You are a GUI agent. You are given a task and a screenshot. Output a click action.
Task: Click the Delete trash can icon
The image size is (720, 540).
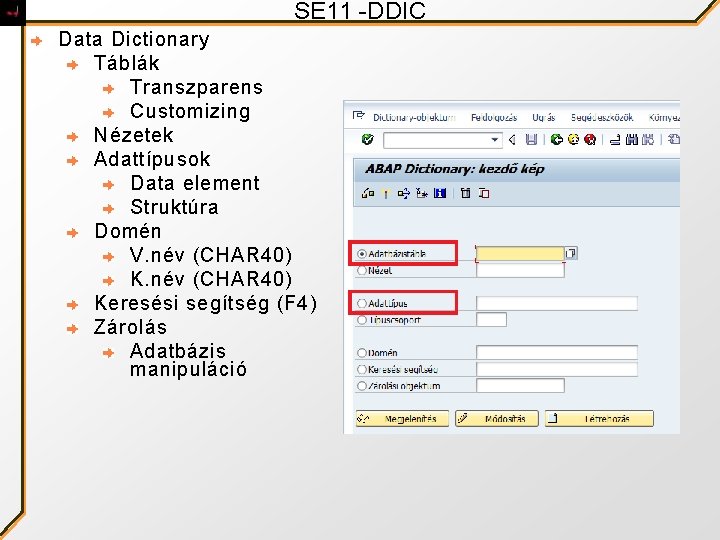[x=466, y=193]
